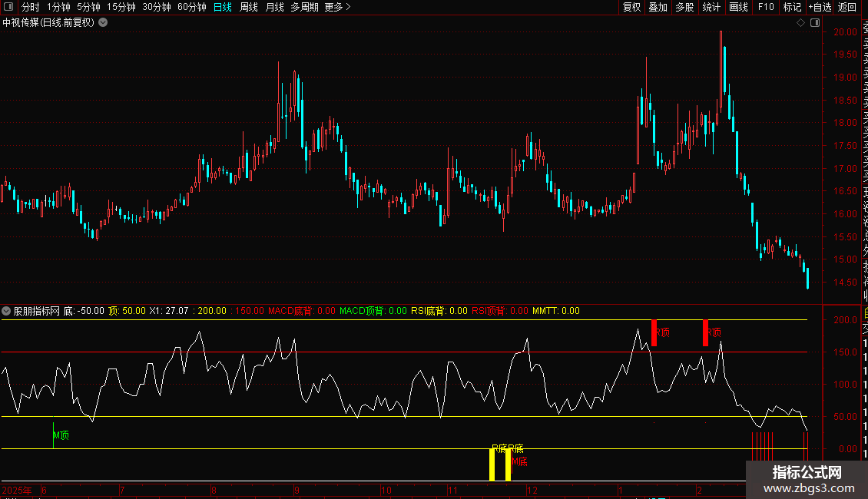Image resolution: width=868 pixels, height=499 pixels.
Task: Click the MMTT: 0.00 value
Action: click(x=556, y=311)
